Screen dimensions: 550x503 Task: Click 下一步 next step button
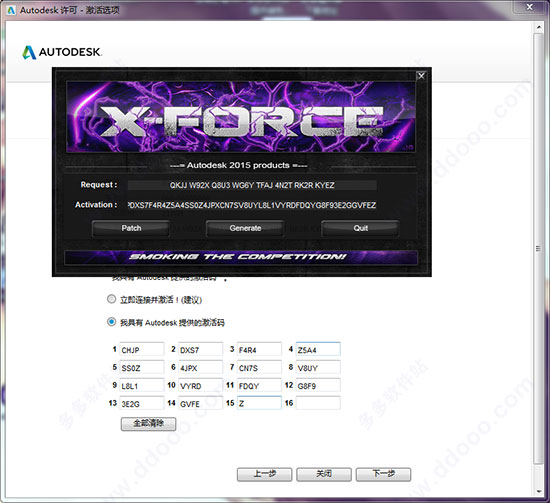383,474
